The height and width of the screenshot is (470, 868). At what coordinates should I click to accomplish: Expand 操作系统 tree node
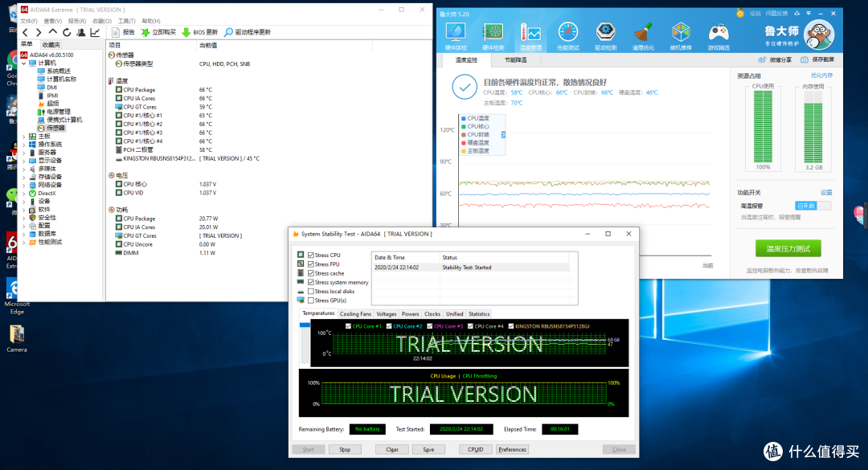pyautogui.click(x=24, y=145)
